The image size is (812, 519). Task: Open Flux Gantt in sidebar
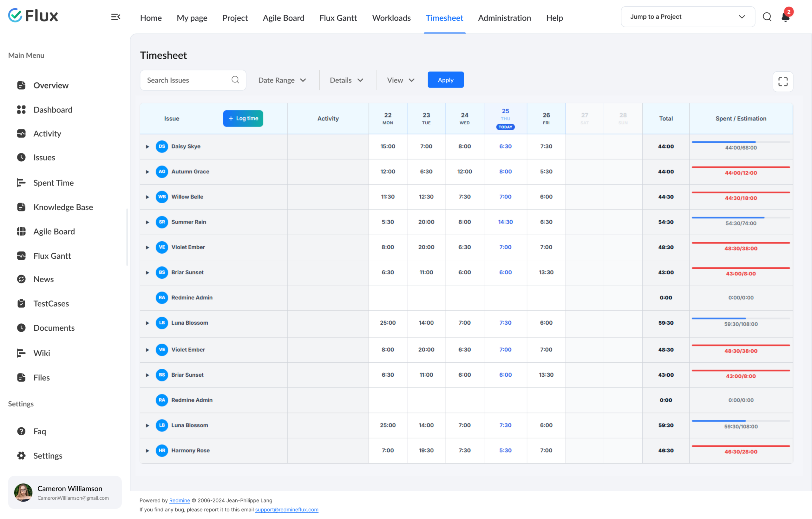(x=52, y=256)
